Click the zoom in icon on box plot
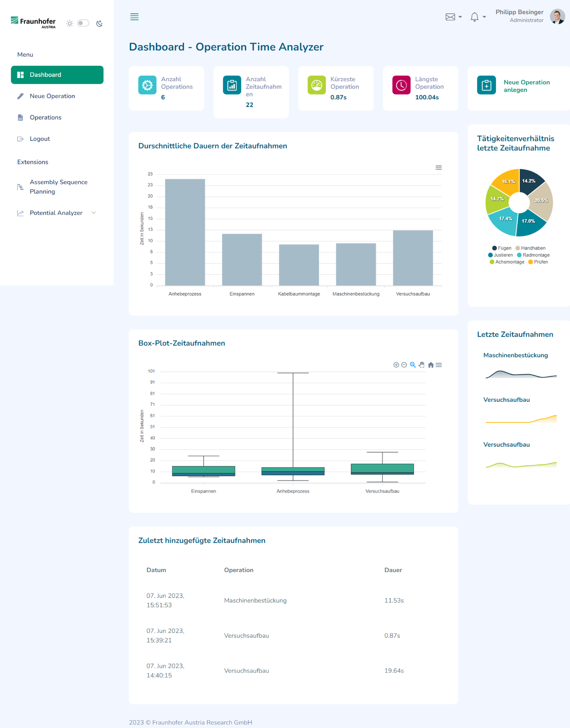The image size is (570, 728). [396, 365]
